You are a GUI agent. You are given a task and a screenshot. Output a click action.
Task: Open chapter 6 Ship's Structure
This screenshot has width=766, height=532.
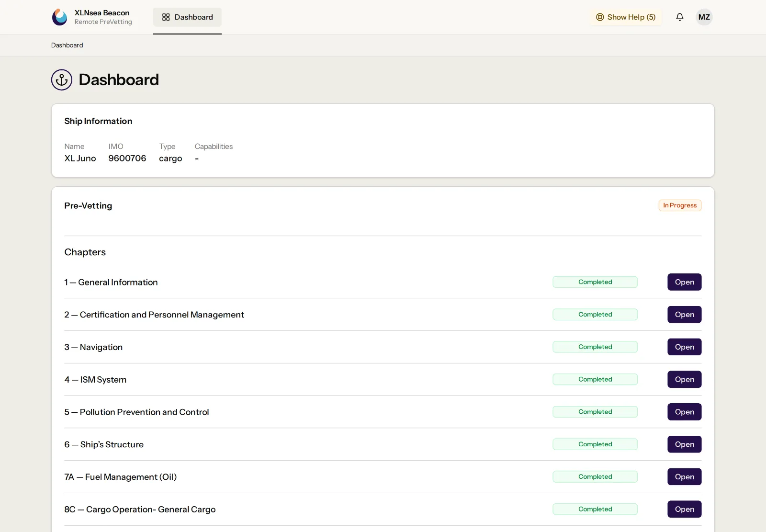point(685,444)
